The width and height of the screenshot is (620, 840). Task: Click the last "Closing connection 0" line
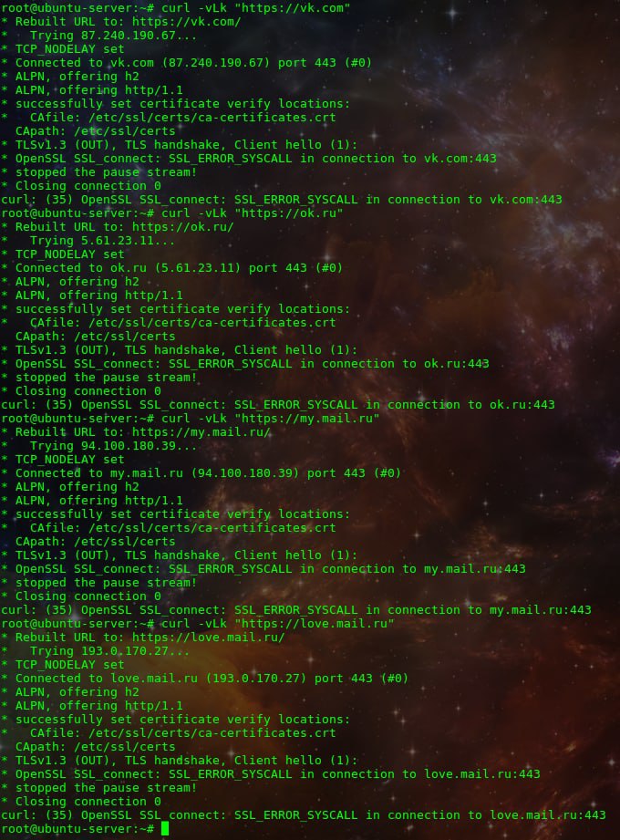click(88, 802)
